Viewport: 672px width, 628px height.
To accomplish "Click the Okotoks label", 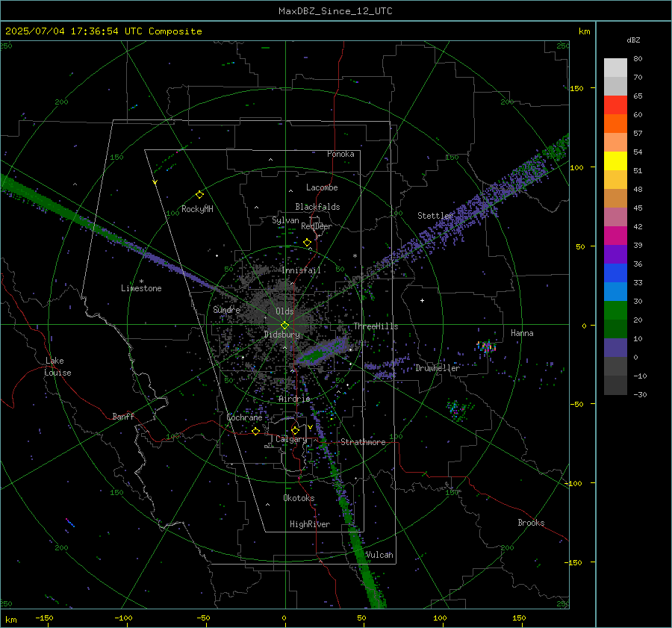I will tap(299, 498).
